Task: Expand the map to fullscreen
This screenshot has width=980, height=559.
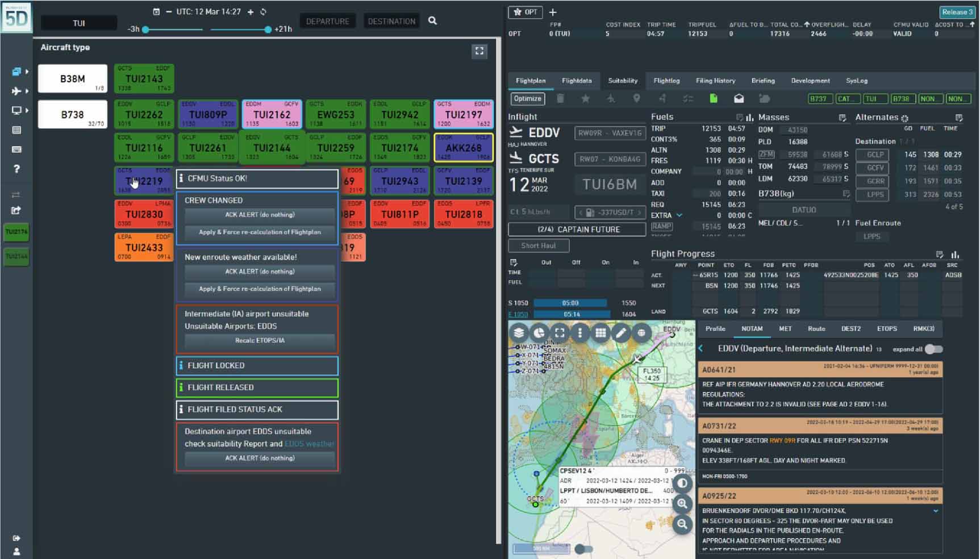Action: click(560, 332)
